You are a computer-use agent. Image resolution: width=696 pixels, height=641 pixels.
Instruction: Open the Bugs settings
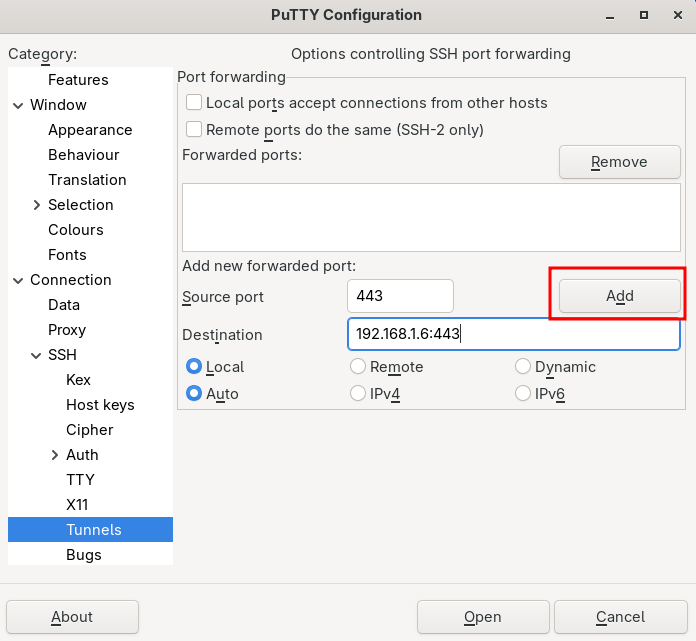pos(83,555)
